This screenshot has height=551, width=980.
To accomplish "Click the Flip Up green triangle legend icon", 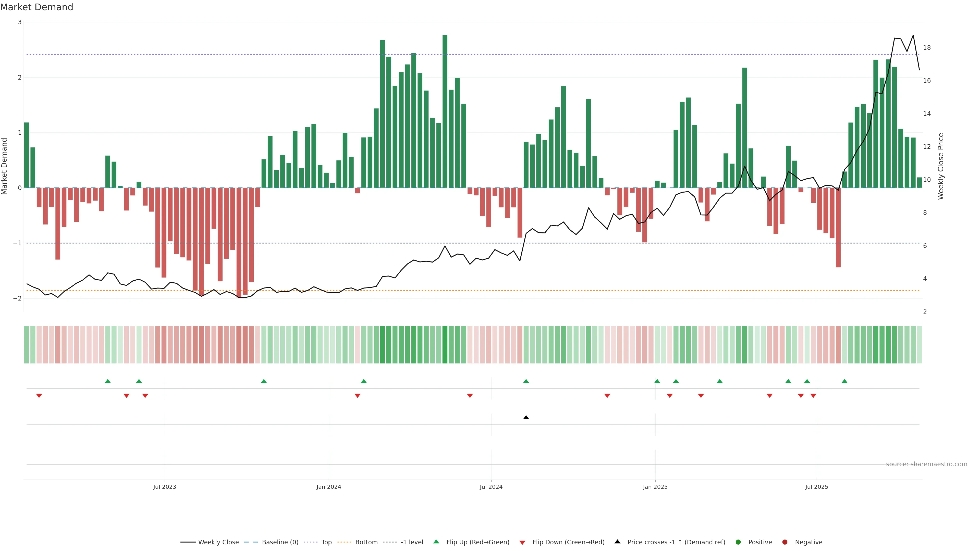I will (x=436, y=542).
